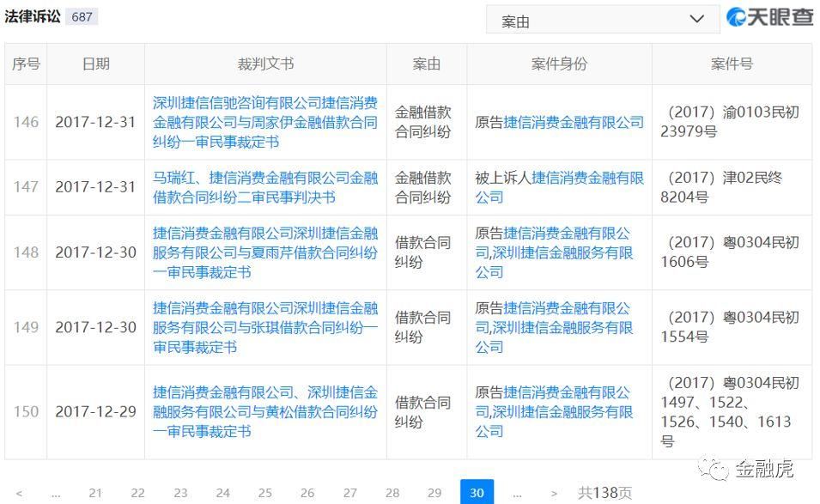Click serial number 146

click(x=26, y=122)
